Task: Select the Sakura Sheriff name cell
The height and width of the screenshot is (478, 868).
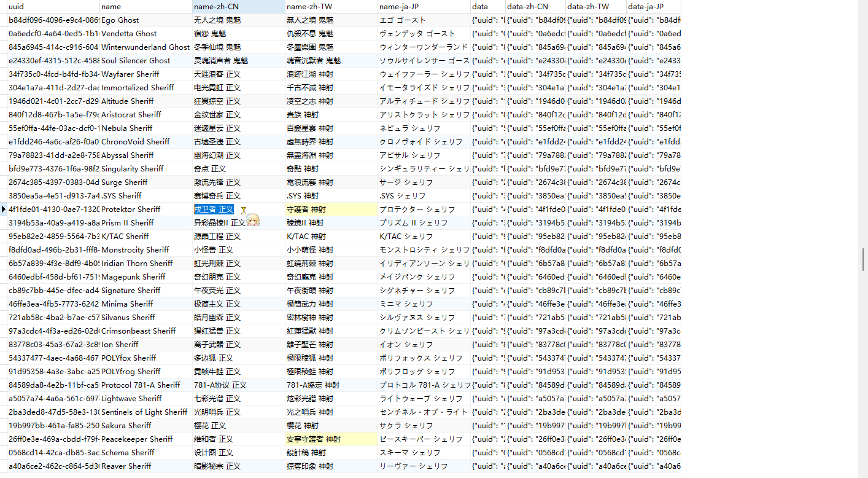Action: pos(145,426)
